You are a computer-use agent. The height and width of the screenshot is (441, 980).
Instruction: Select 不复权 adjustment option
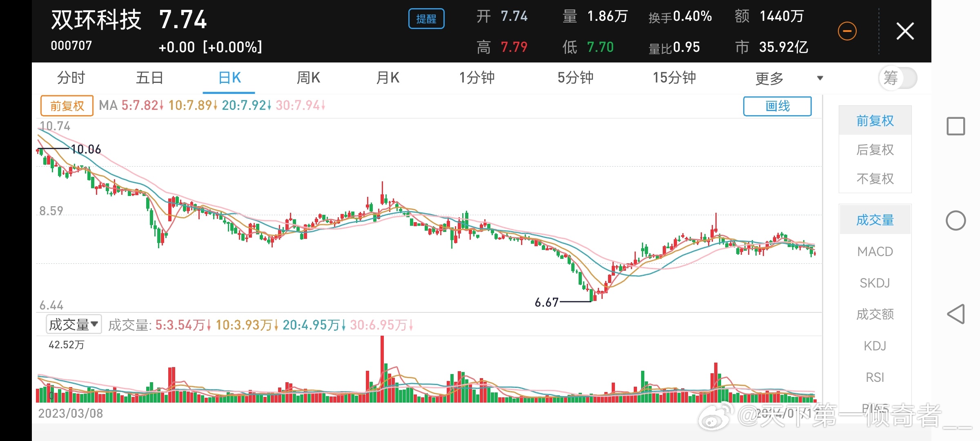point(875,179)
